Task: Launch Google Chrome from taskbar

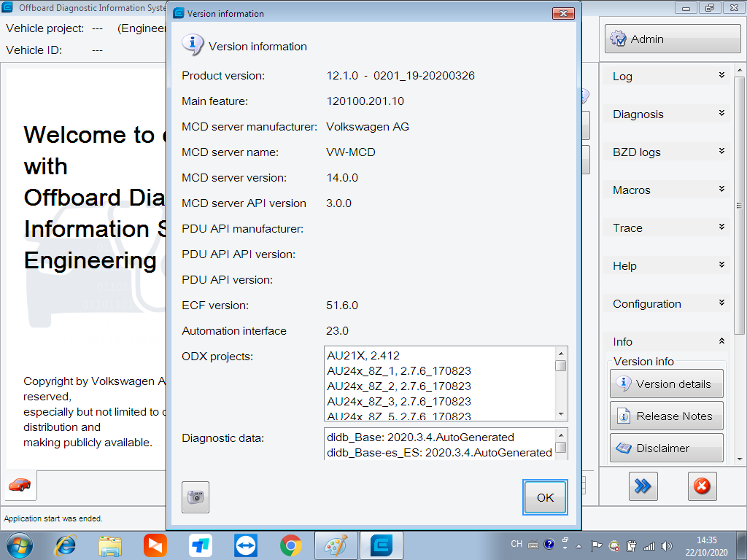Action: click(x=291, y=545)
